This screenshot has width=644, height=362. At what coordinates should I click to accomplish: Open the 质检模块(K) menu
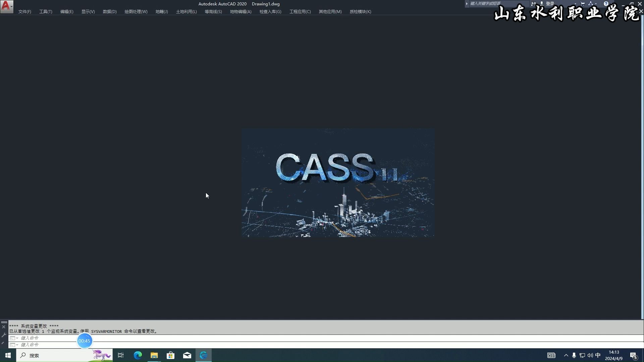(x=360, y=12)
